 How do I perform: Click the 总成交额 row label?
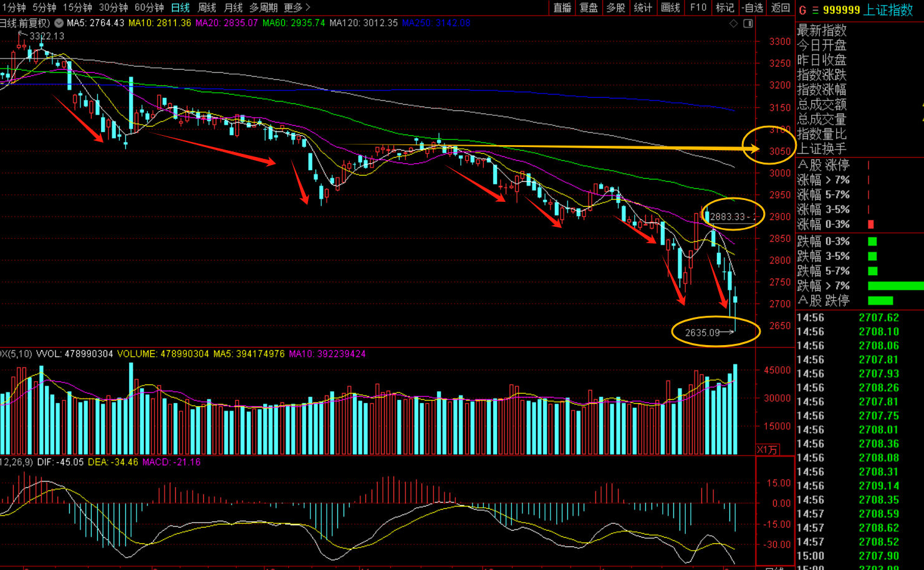click(x=822, y=105)
